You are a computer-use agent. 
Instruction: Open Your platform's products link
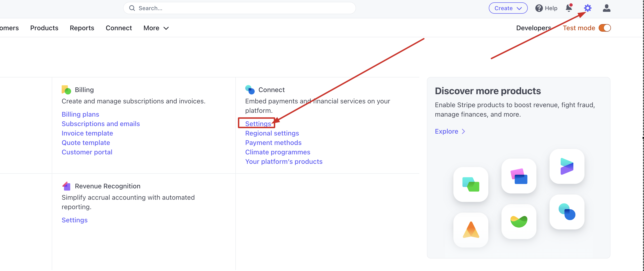coord(284,162)
